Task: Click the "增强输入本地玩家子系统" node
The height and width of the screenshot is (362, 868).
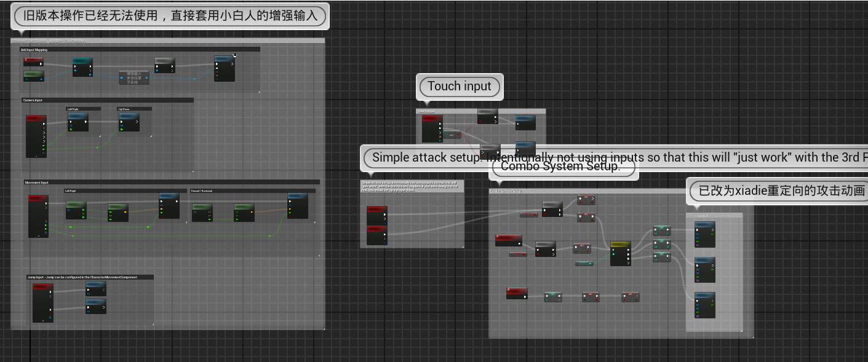Action: pos(134,77)
